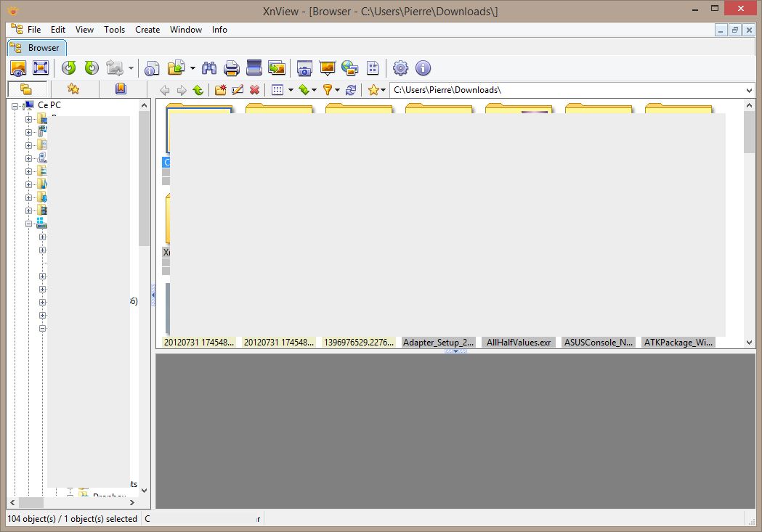Viewport: 762px width, 532px height.
Task: Collapse the Ce PC tree node
Action: tap(15, 106)
